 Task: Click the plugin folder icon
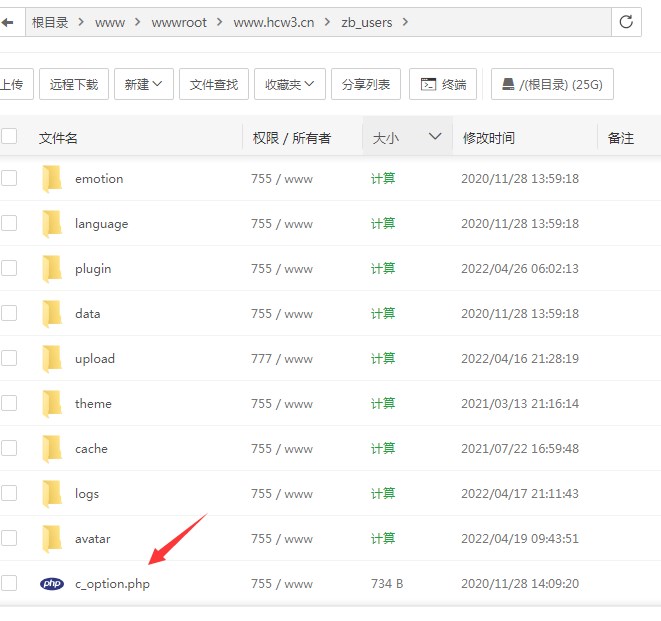52,269
